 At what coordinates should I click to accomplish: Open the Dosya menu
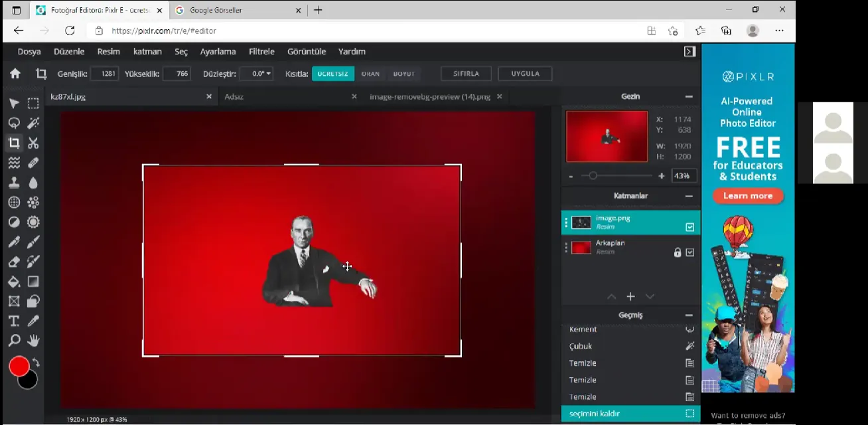click(x=29, y=51)
